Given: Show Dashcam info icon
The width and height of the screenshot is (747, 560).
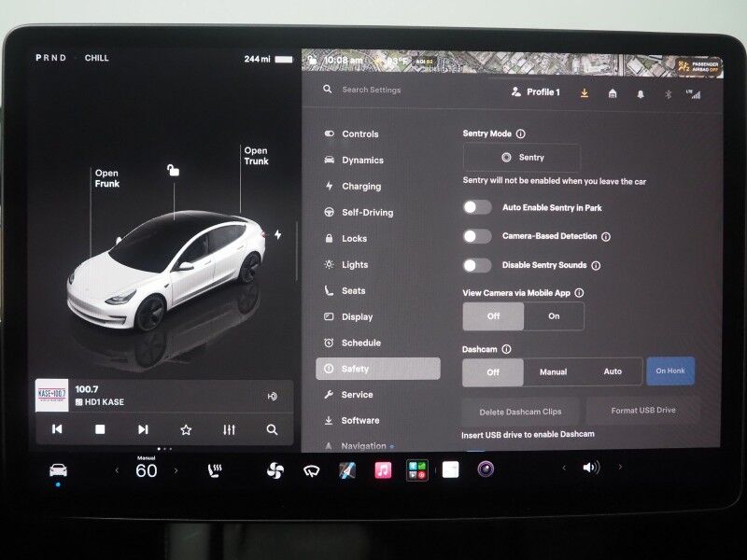Looking at the screenshot, I should point(507,349).
